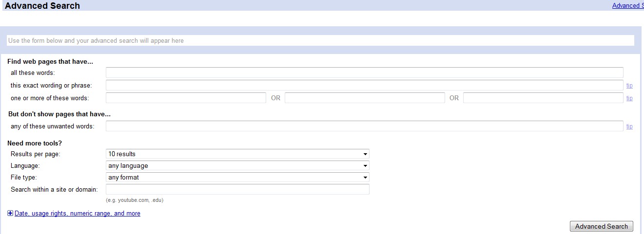644x234 pixels.
Task: Open the tip link for one or more words
Action: (x=629, y=98)
